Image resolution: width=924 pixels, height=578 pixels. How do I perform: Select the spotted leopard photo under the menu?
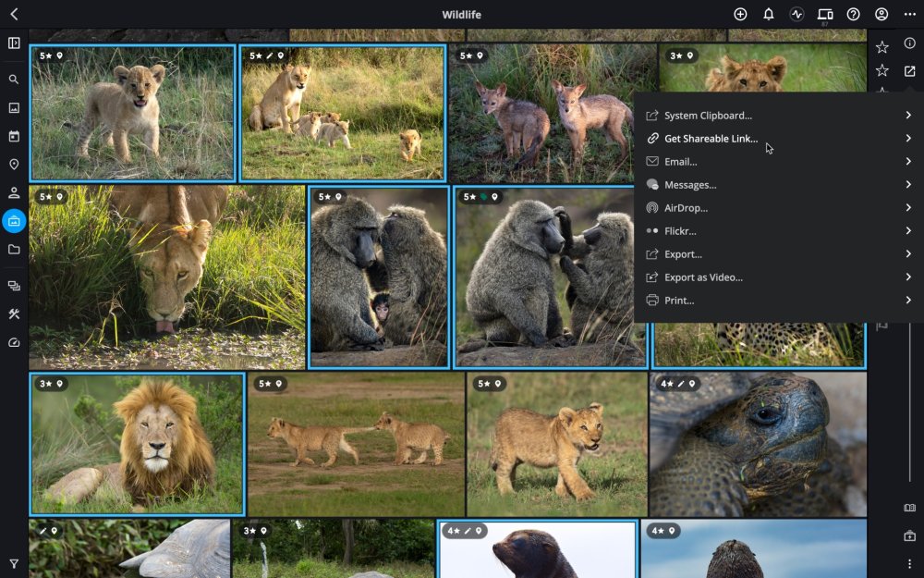tap(759, 345)
